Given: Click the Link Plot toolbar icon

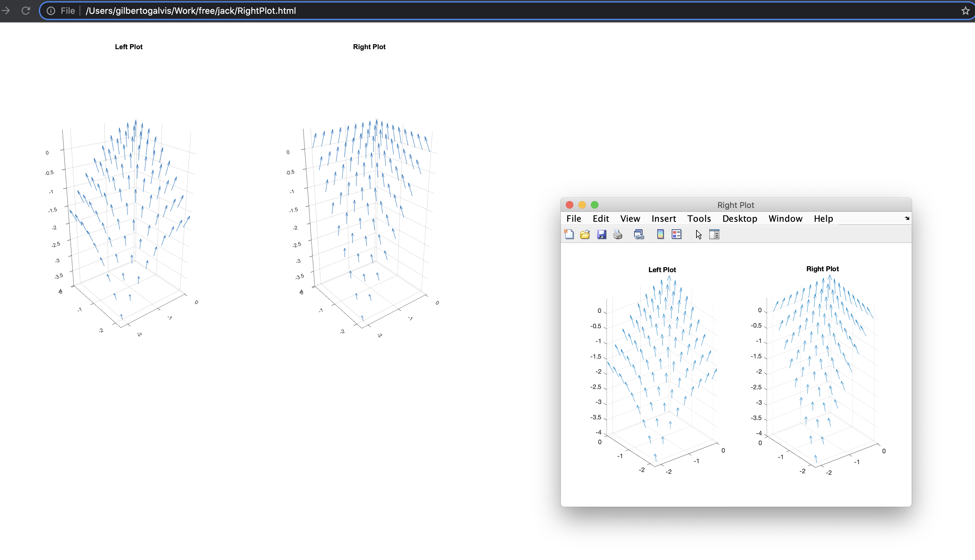Looking at the screenshot, I should (639, 234).
